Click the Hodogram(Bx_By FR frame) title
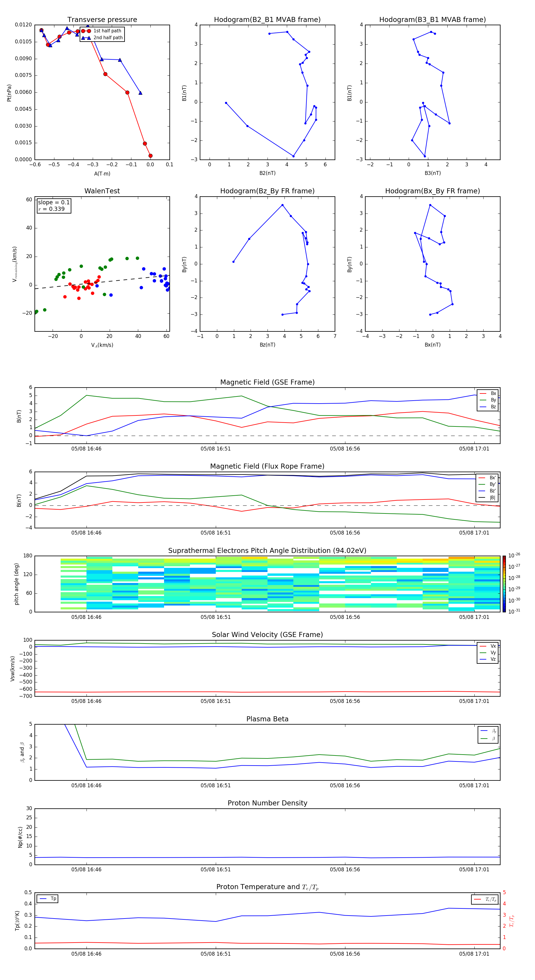The height and width of the screenshot is (980, 535). coord(432,191)
